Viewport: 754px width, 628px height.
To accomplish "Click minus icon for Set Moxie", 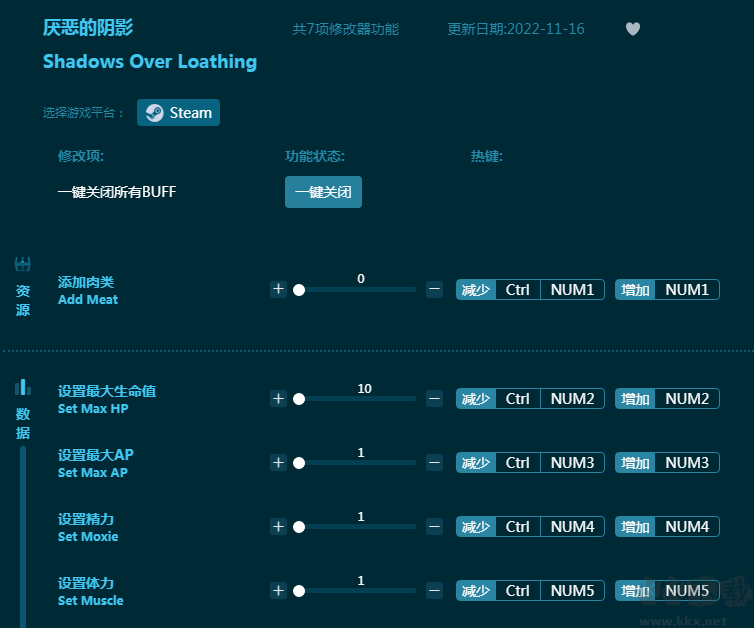I will [x=434, y=526].
